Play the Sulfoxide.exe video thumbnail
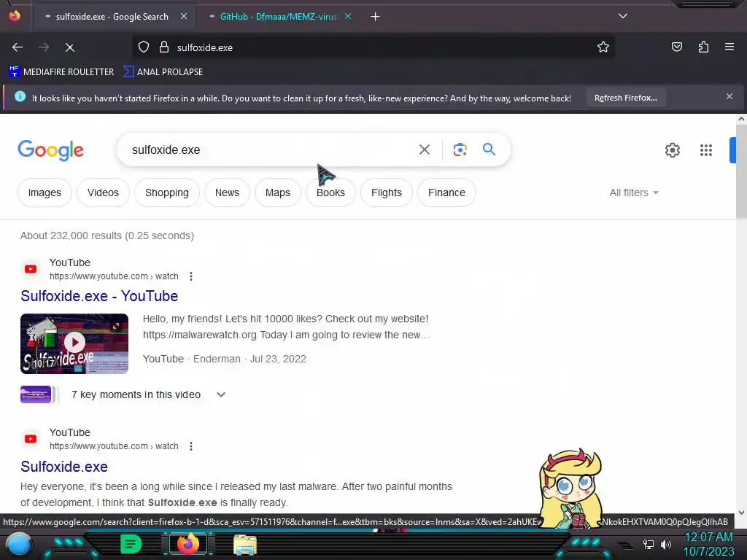Viewport: 747px width, 560px height. click(74, 343)
